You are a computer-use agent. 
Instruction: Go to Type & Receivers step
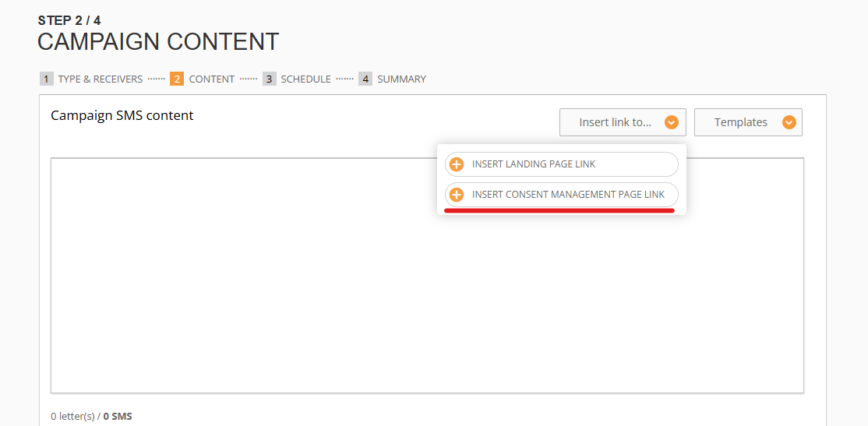point(100,79)
